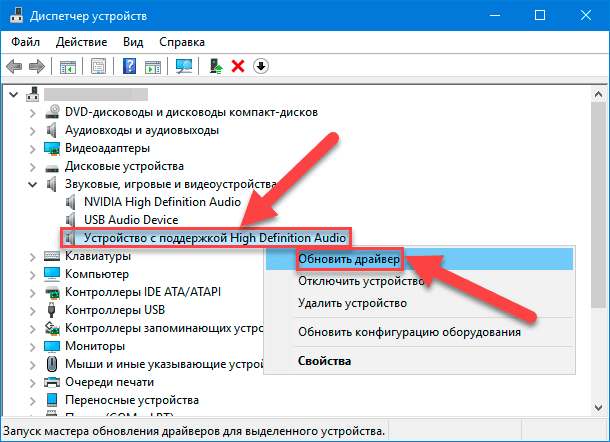
Task: Select USB Audio Device
Action: click(131, 220)
